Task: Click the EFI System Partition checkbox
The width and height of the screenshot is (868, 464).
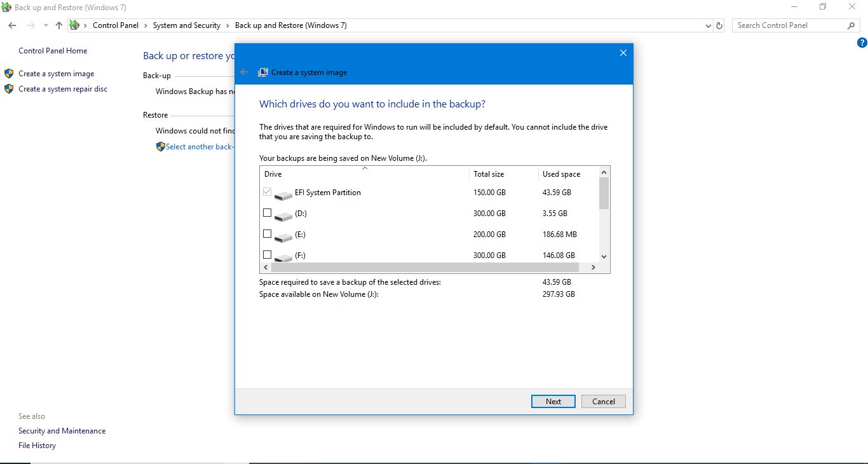Action: pyautogui.click(x=268, y=191)
